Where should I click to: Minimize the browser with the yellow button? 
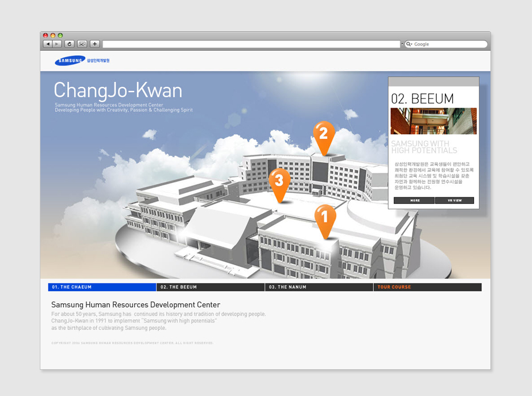(x=53, y=35)
